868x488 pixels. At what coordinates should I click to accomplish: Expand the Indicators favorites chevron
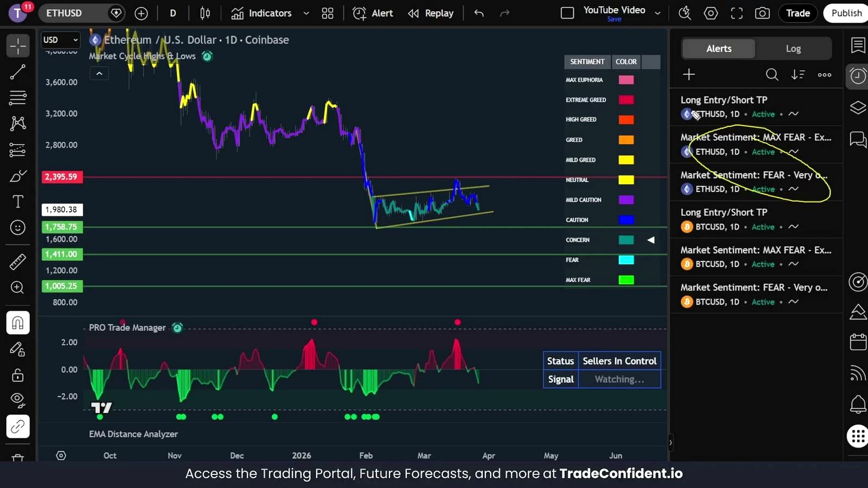(x=306, y=13)
